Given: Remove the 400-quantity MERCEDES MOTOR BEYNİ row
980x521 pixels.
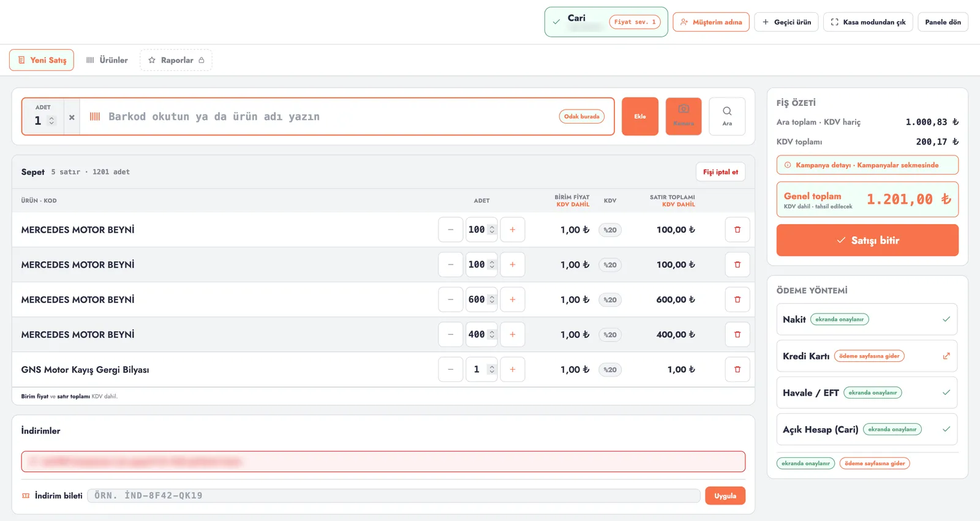Looking at the screenshot, I should click(737, 334).
